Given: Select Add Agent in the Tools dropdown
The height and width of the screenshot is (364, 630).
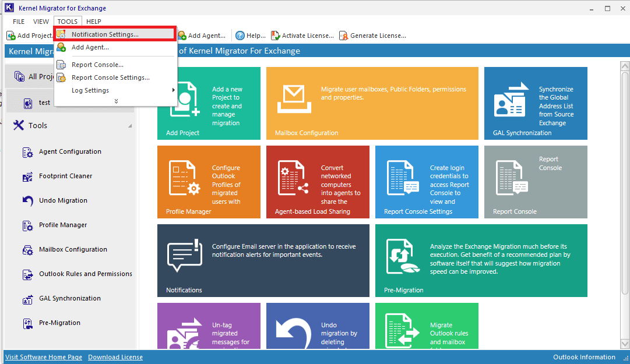Looking at the screenshot, I should tap(115, 47).
